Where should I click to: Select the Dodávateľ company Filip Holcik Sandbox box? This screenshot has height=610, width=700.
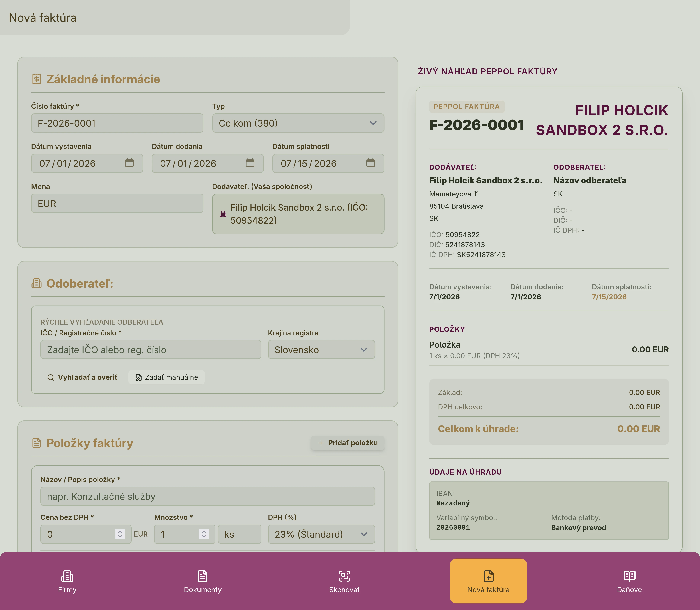298,214
